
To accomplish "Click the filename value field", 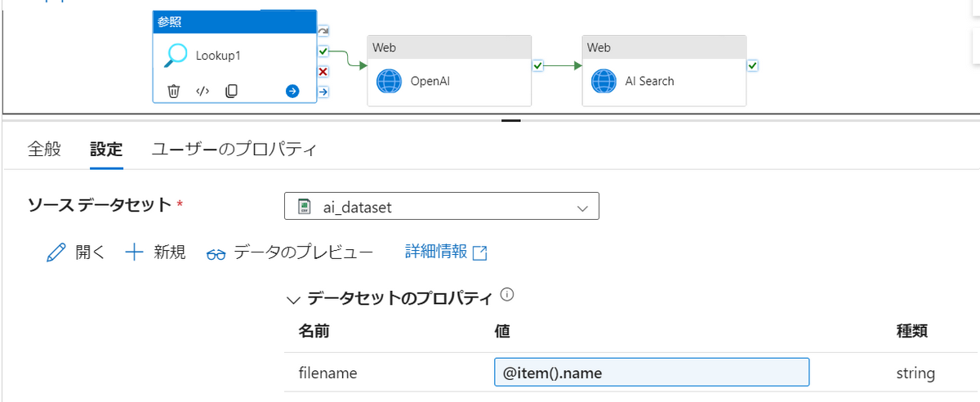I will click(652, 373).
